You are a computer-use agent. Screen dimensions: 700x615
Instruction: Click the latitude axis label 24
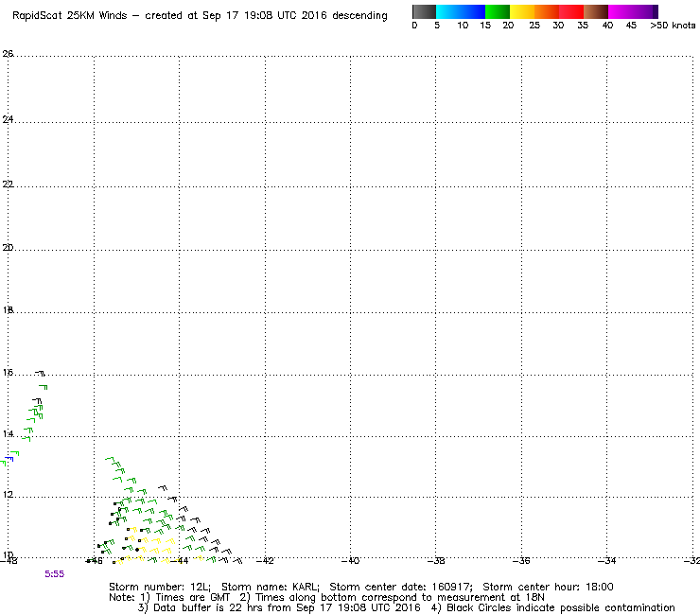tap(8, 119)
